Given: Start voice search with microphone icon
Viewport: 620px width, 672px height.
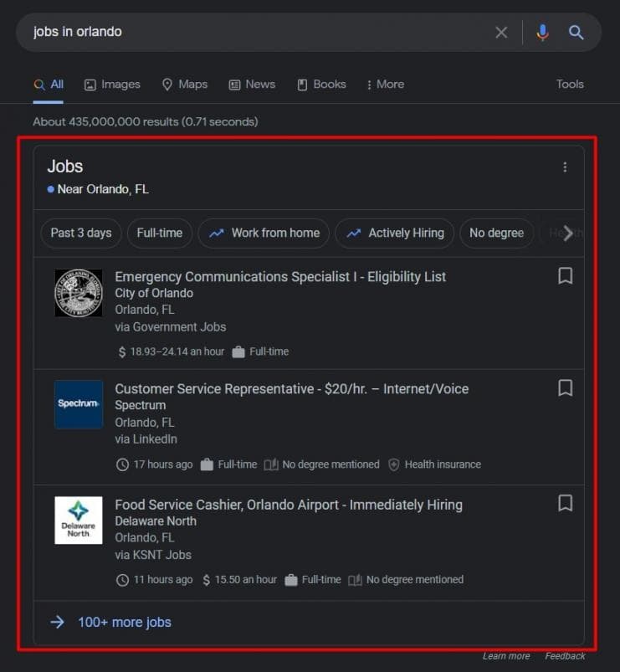Looking at the screenshot, I should click(542, 33).
